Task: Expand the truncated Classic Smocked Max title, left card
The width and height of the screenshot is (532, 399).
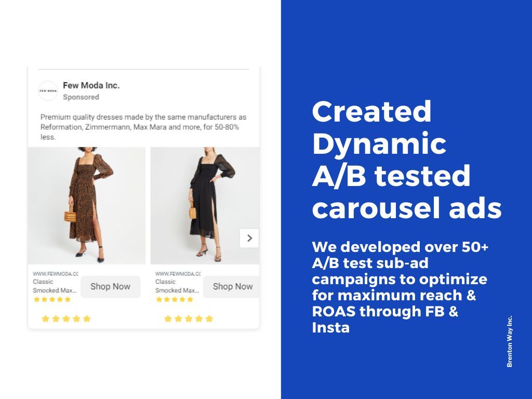Action: [x=56, y=286]
